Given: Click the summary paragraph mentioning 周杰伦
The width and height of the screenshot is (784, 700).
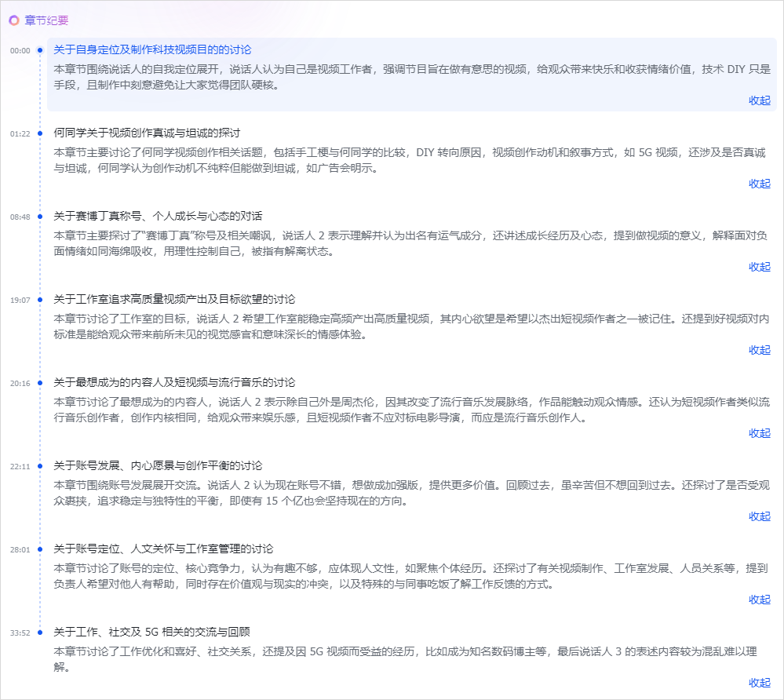Looking at the screenshot, I should [x=412, y=410].
